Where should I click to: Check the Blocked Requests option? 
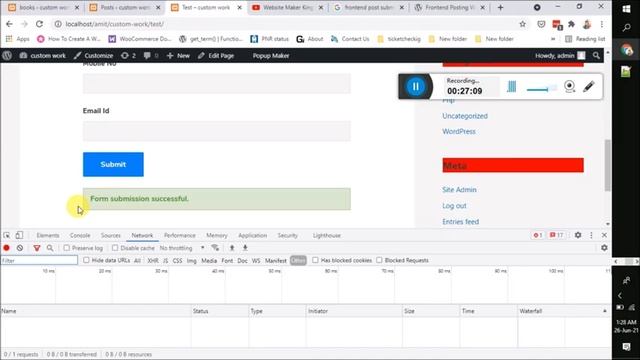pos(379,260)
